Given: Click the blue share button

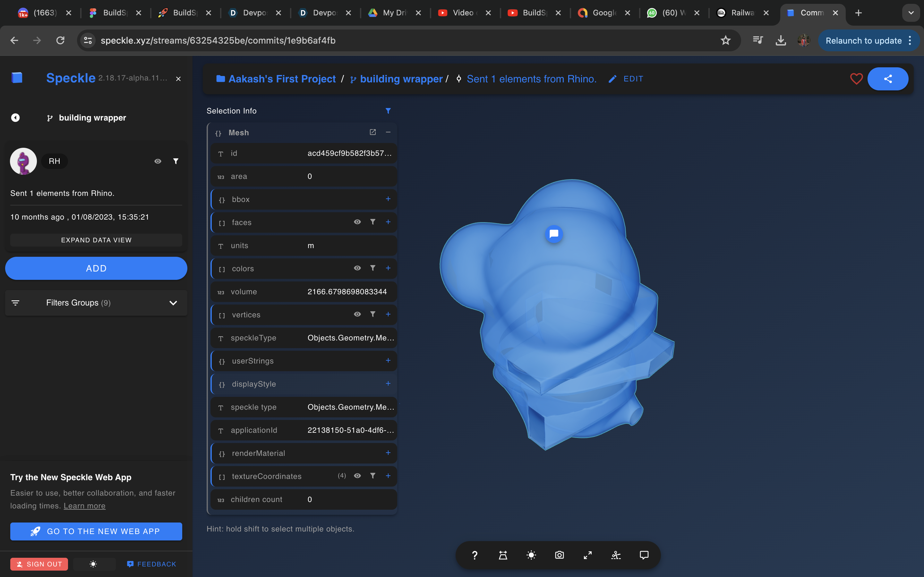Looking at the screenshot, I should coord(888,79).
